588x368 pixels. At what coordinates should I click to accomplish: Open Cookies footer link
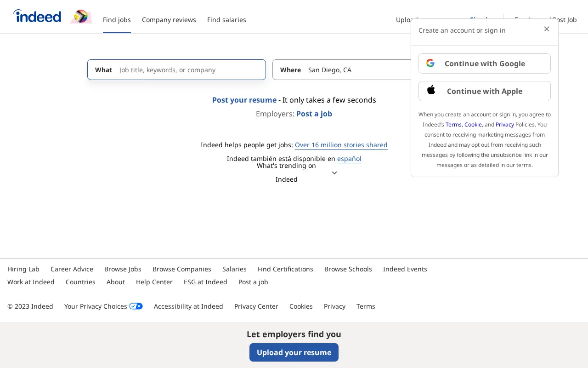click(x=301, y=306)
